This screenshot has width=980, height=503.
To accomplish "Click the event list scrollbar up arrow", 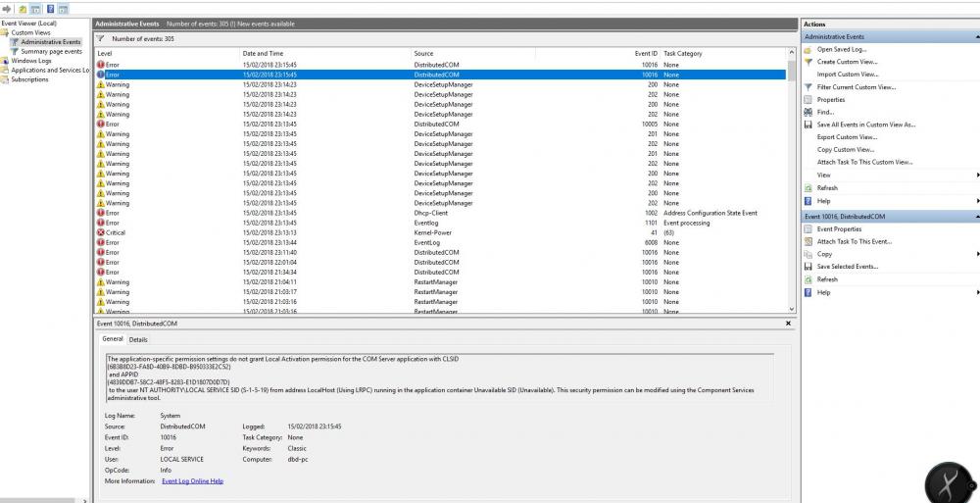I will click(792, 53).
